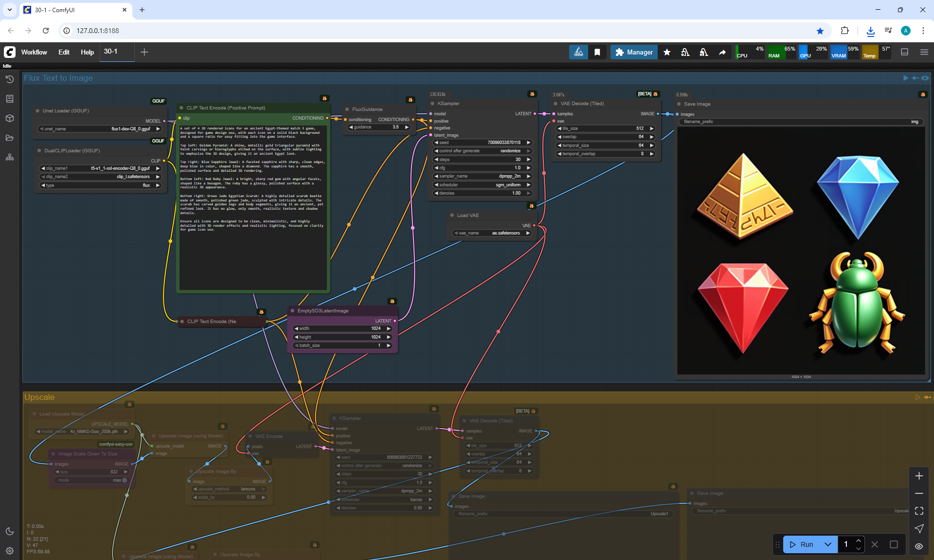This screenshot has width=934, height=560.
Task: Click the bookmark icon in top toolbar
Action: pyautogui.click(x=597, y=52)
